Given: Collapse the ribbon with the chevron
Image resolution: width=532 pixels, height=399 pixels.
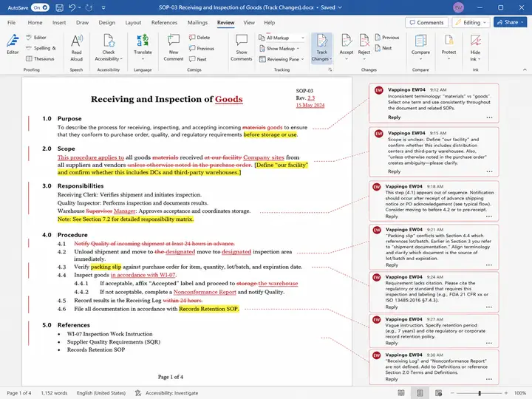Looking at the screenshot, I should pos(525,69).
